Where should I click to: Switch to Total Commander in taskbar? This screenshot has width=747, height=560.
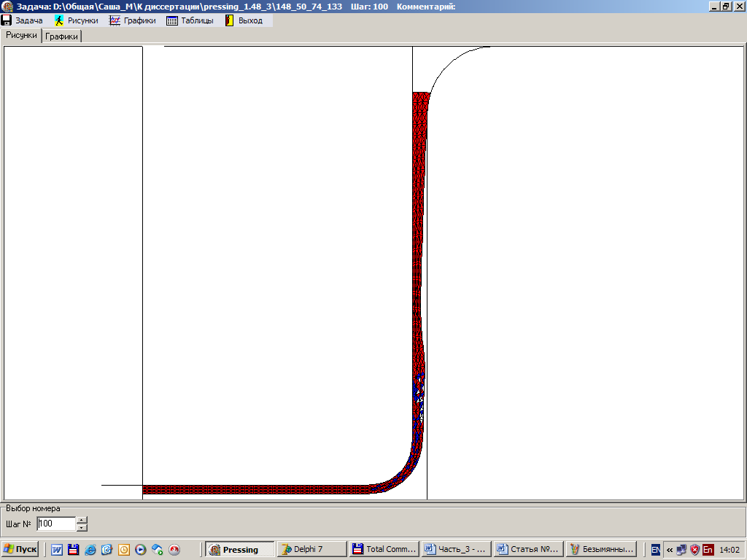383,550
